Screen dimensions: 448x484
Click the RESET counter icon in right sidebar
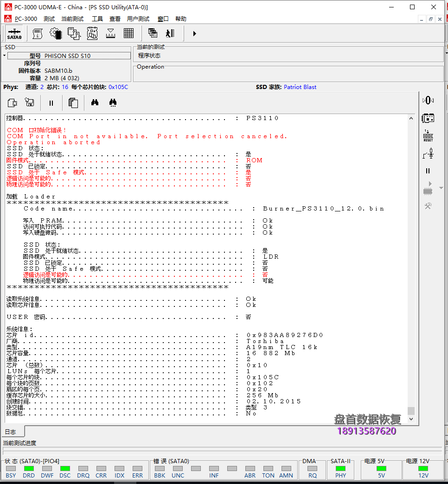(428, 136)
